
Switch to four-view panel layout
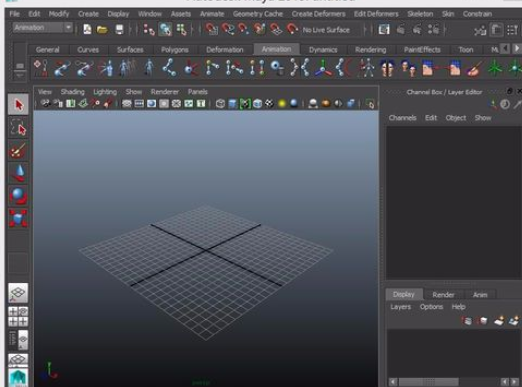pos(18,316)
